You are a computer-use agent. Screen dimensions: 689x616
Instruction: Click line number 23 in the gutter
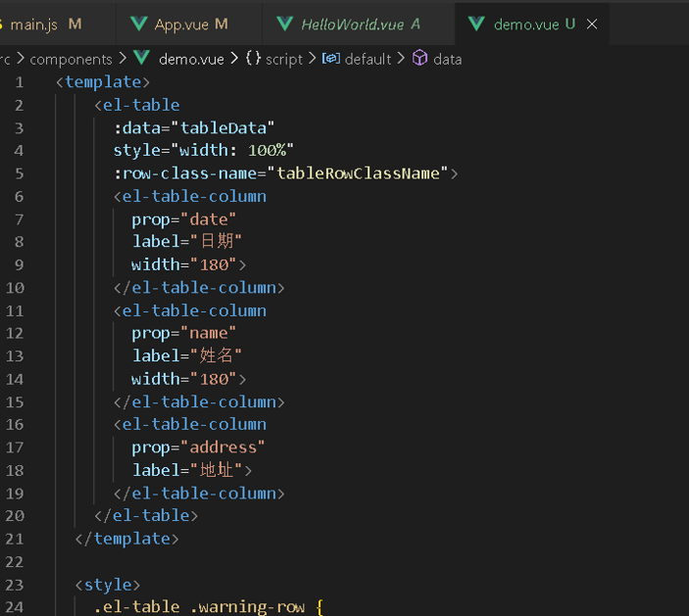click(15, 585)
